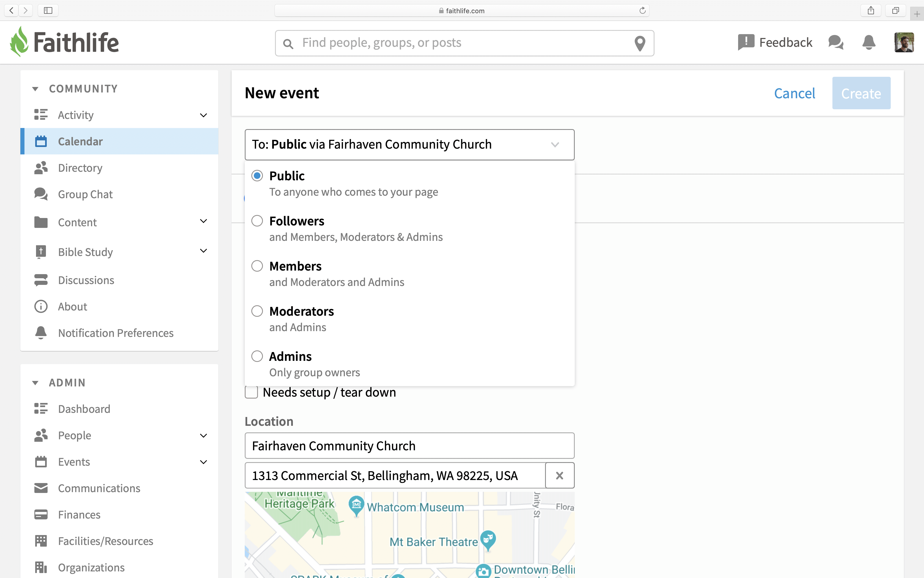Expand the People chevron
924x578 pixels.
(204, 435)
